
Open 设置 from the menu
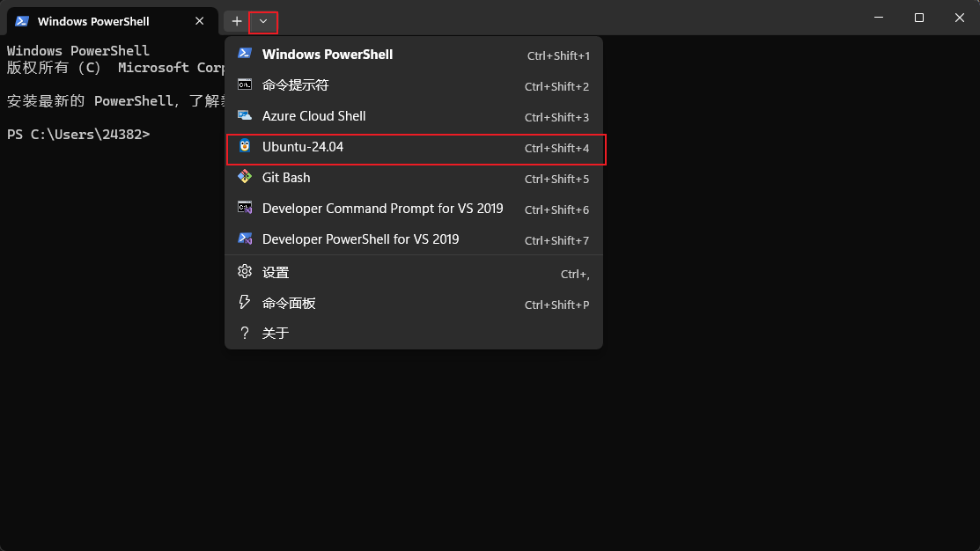(x=414, y=272)
